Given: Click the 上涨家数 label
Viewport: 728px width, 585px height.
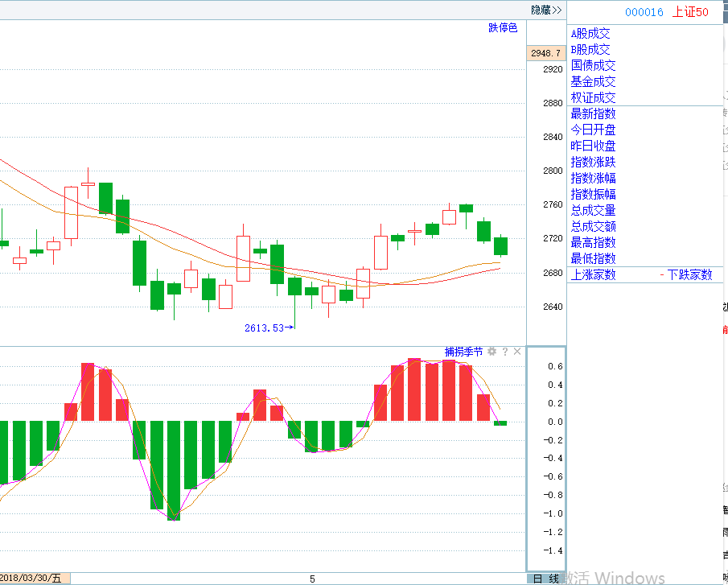Looking at the screenshot, I should coord(593,275).
